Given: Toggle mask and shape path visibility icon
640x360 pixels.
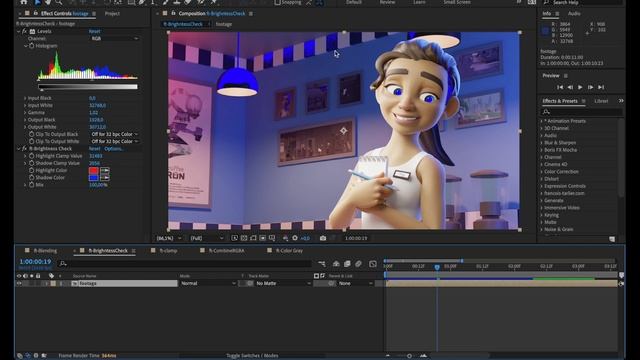Looking at the screenshot, I should coord(253,238).
